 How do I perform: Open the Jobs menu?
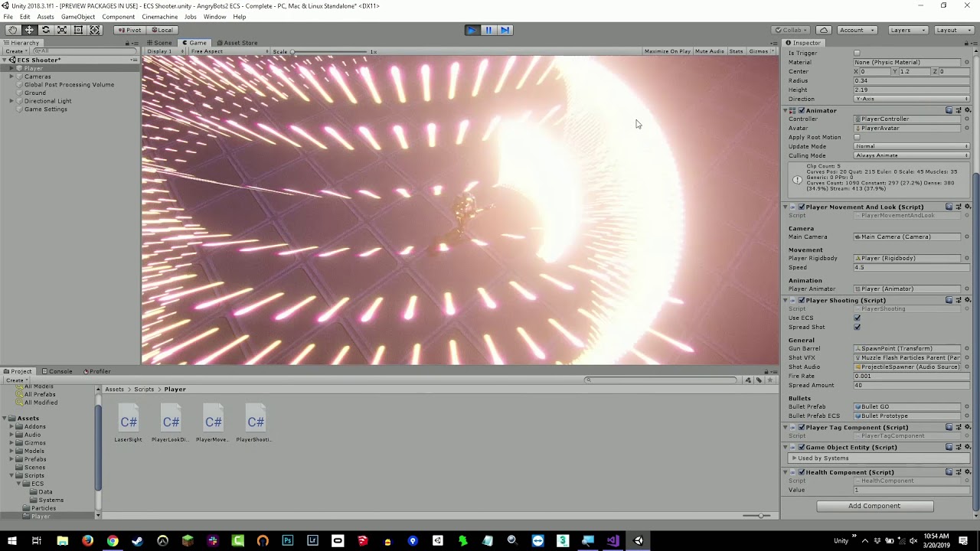(190, 17)
